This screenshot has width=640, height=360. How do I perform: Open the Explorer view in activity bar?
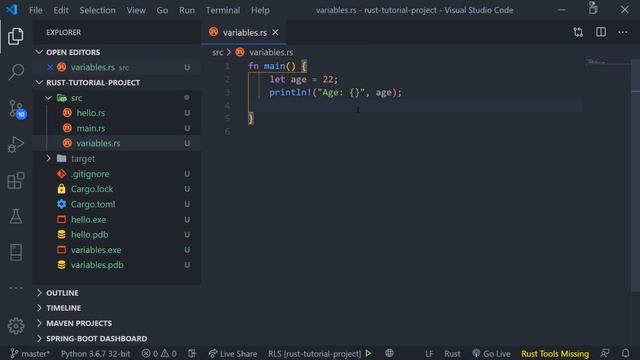pyautogui.click(x=16, y=36)
